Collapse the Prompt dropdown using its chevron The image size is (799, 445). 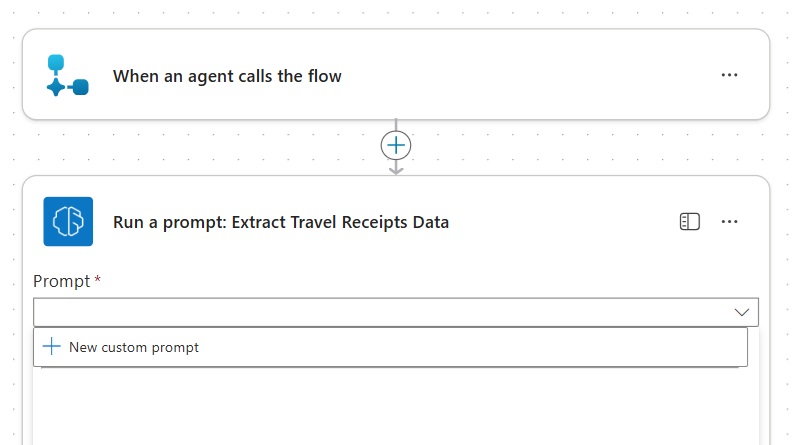pos(741,312)
